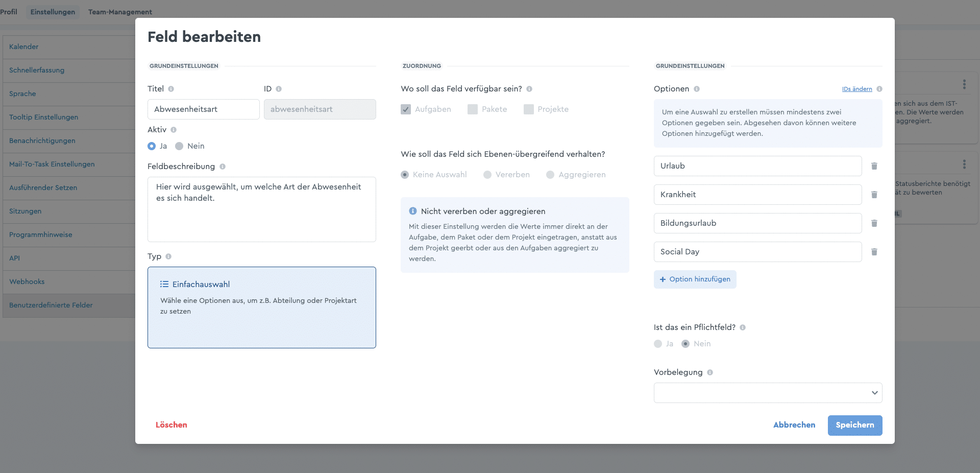
Task: Show info tooltip next to Titel label
Action: pos(171,89)
